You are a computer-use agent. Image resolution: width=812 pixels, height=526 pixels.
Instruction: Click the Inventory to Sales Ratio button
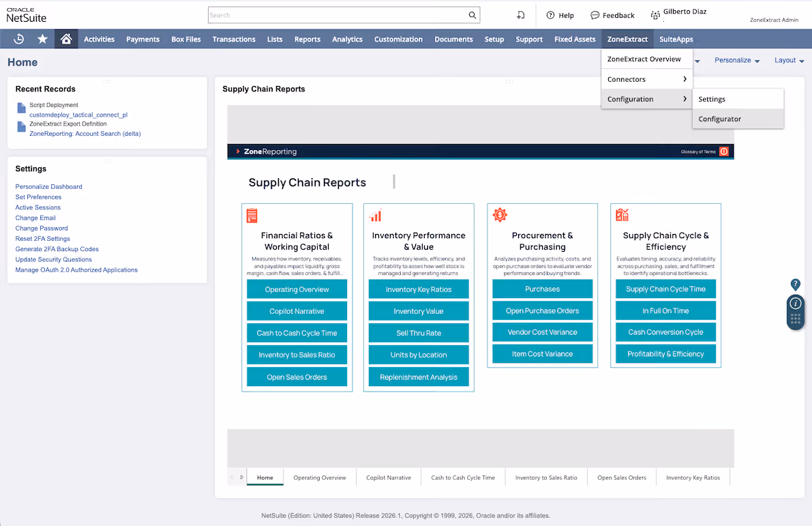[x=297, y=355]
